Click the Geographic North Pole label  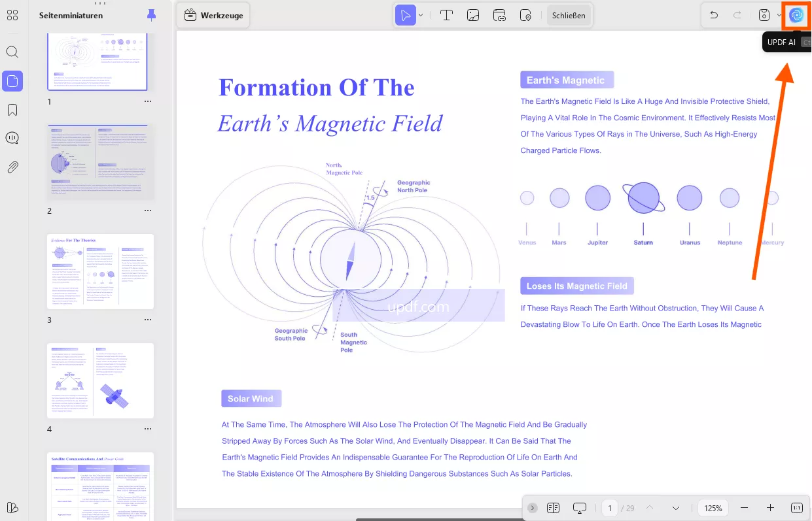point(414,186)
